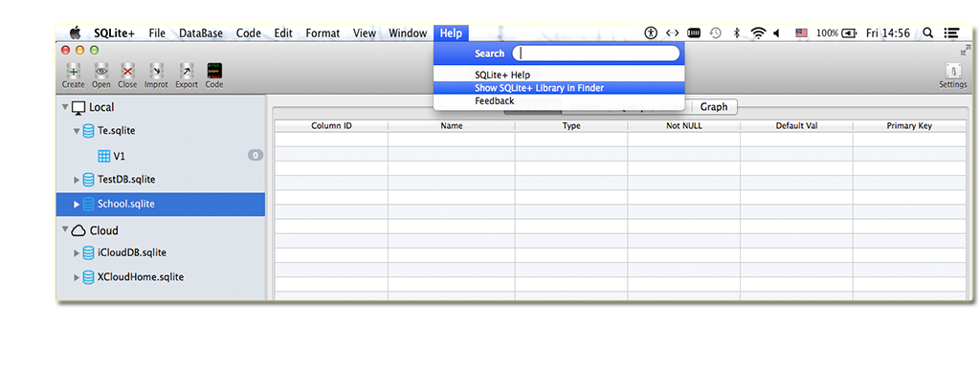Click the Local computer monitor icon

(78, 108)
